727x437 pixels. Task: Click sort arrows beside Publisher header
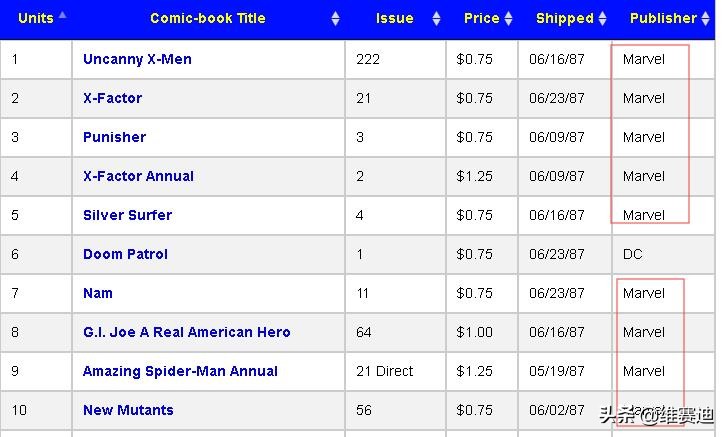pos(705,19)
